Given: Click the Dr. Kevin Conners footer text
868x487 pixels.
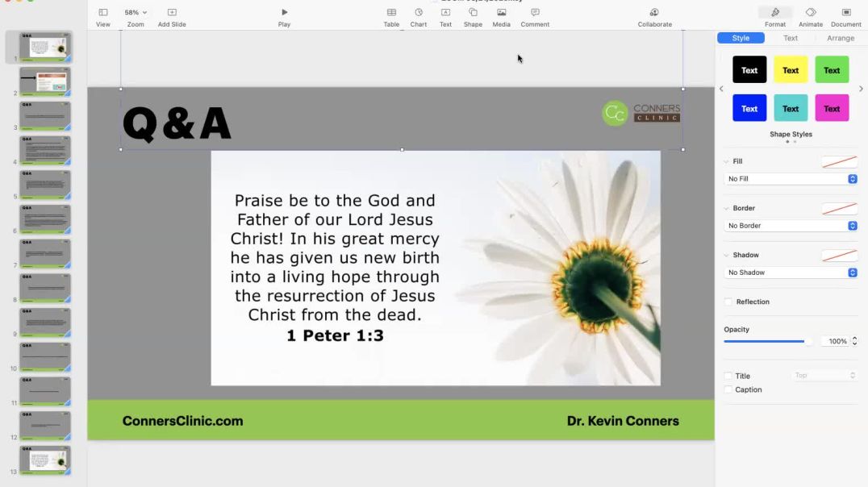Looking at the screenshot, I should (x=623, y=421).
